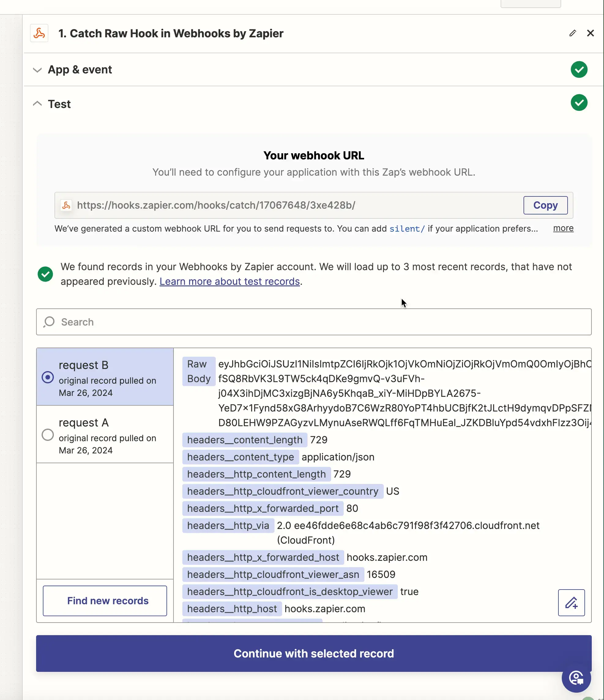Click the pencil rename step icon
This screenshot has height=700, width=604.
(572, 33)
